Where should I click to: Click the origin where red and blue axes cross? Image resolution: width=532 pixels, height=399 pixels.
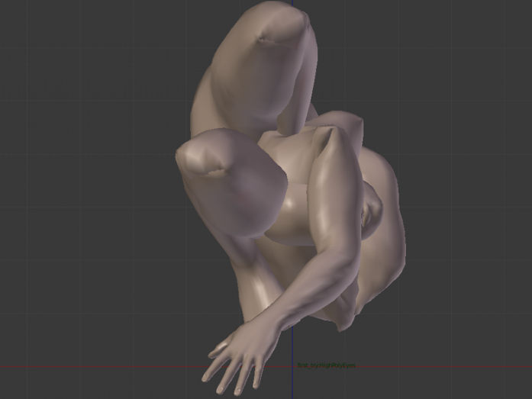(292, 367)
